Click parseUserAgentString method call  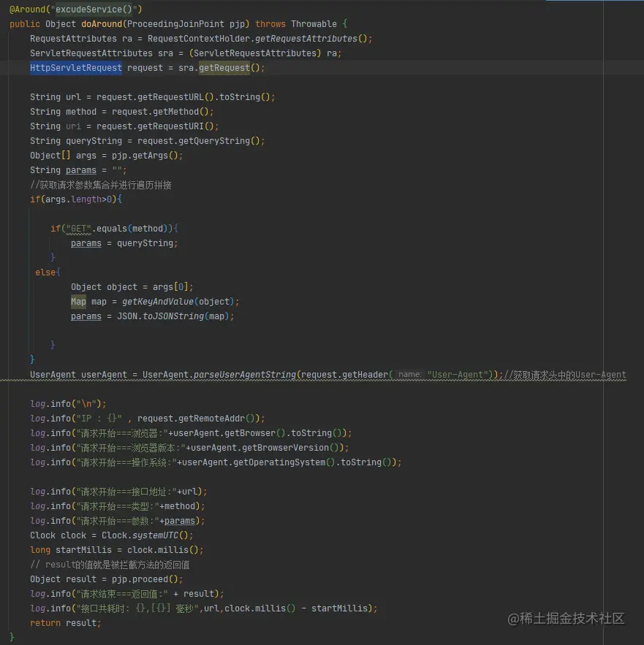click(x=245, y=375)
